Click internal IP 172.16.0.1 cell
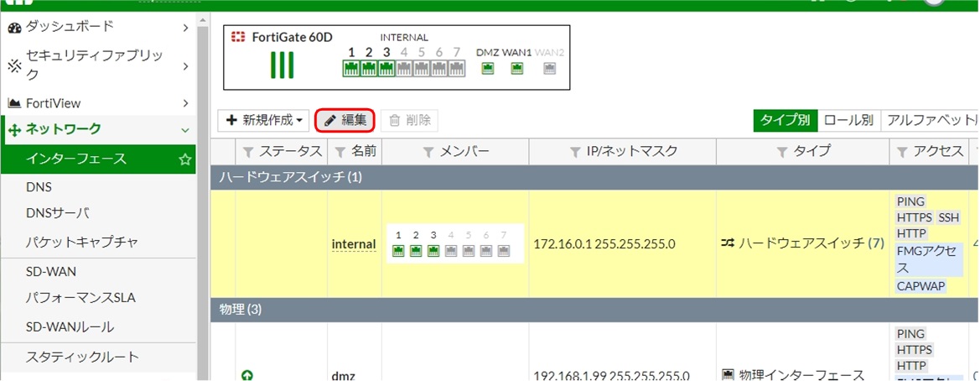Viewport: 980px width, 381px height. pyautogui.click(x=604, y=244)
